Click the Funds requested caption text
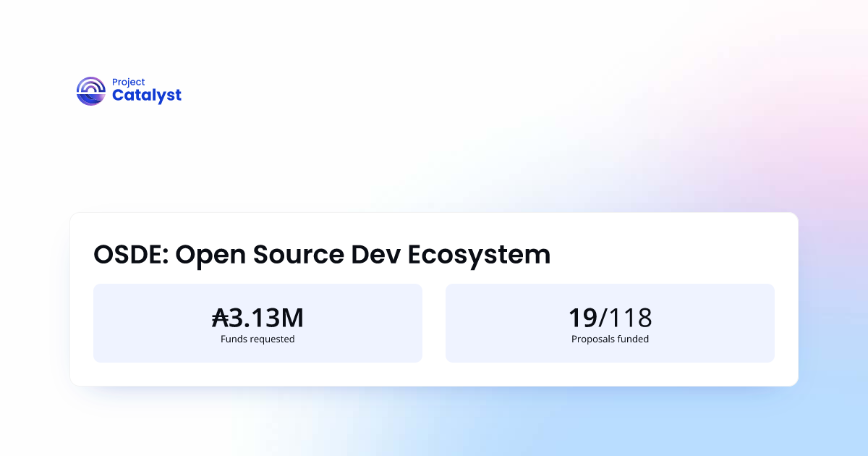The height and width of the screenshot is (456, 868). click(x=258, y=339)
